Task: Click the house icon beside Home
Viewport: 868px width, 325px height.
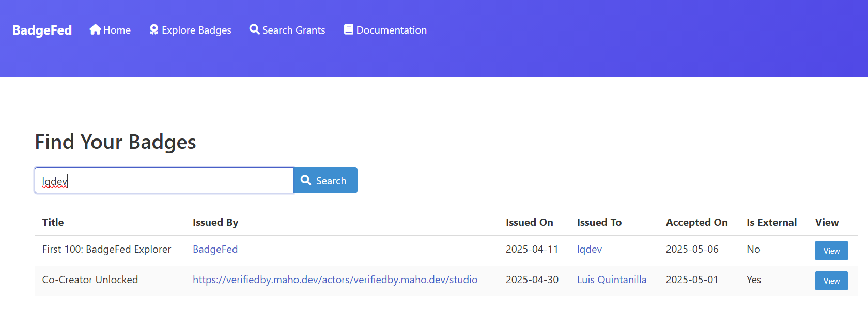Action: [95, 29]
